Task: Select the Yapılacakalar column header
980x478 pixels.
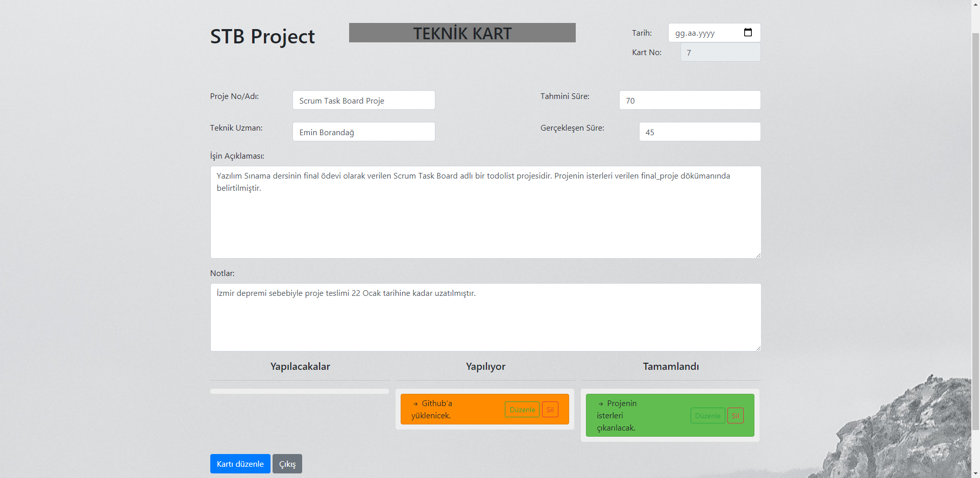Action: [x=300, y=366]
